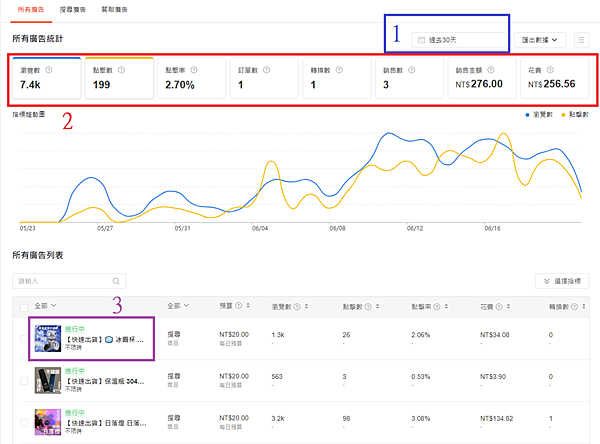
Task: Tick the select-all checkbox in table header
Action: pos(24,308)
